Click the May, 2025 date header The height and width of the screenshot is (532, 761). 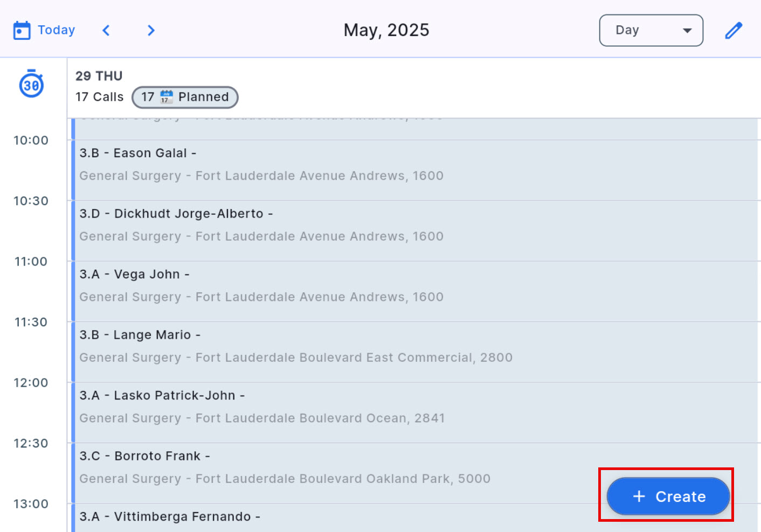pyautogui.click(x=386, y=31)
